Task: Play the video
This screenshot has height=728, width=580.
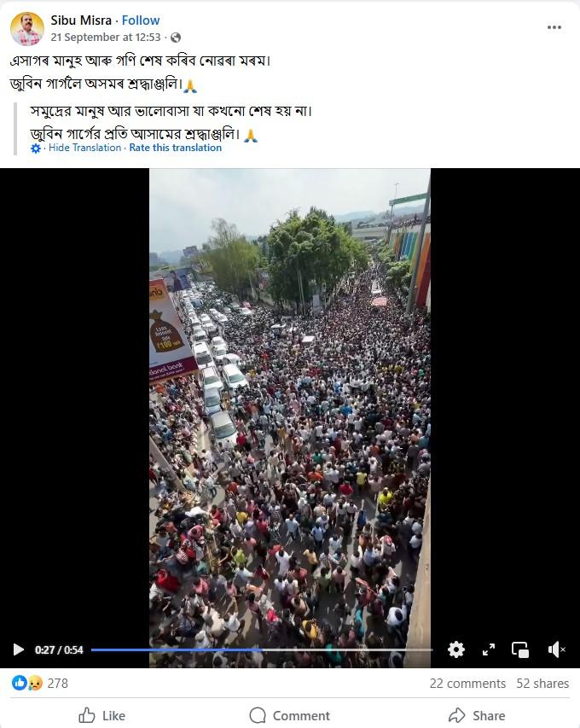Action: tap(18, 649)
